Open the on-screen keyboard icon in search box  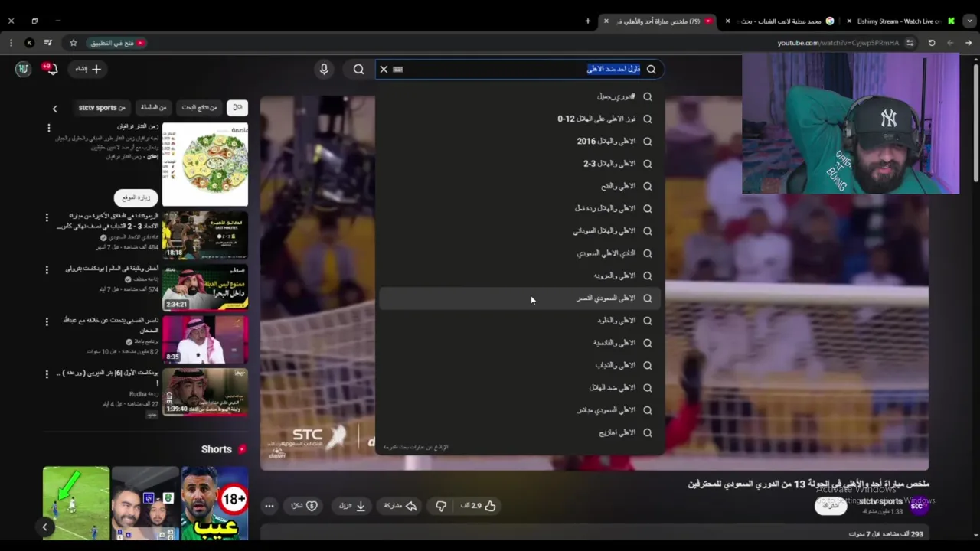coord(397,69)
